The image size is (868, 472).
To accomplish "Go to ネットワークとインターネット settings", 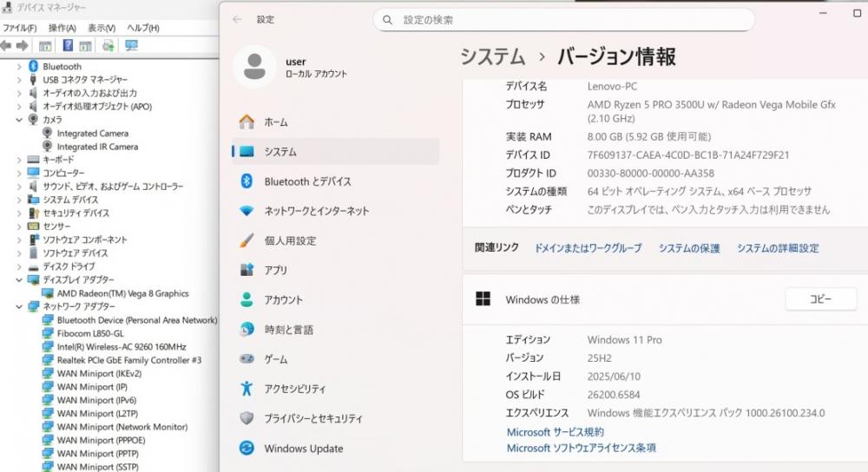I will click(316, 211).
